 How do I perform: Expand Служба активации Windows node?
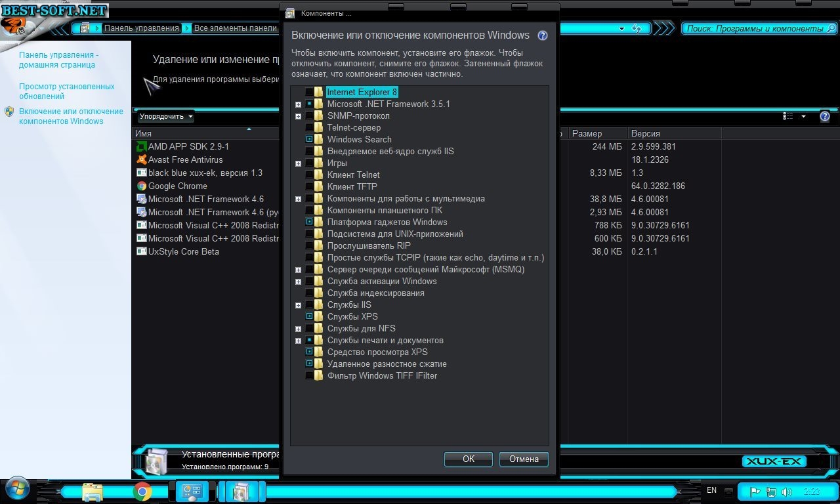click(298, 282)
